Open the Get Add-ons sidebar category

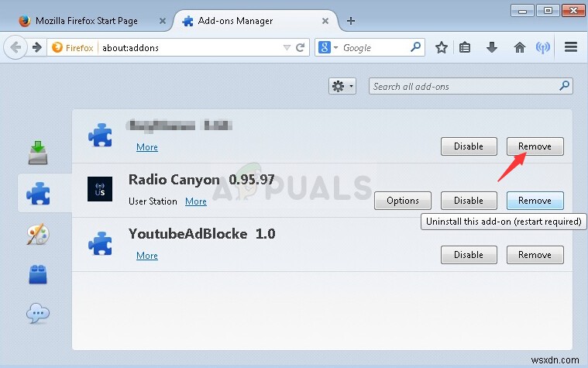click(38, 153)
